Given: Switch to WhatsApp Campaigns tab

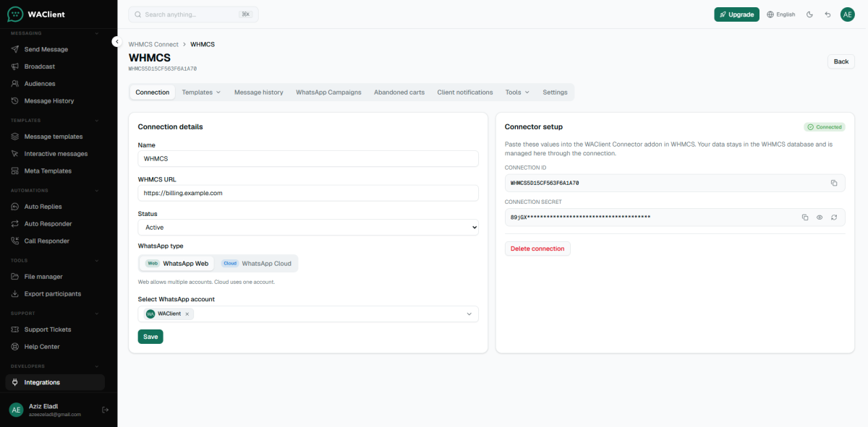Looking at the screenshot, I should pos(328,92).
